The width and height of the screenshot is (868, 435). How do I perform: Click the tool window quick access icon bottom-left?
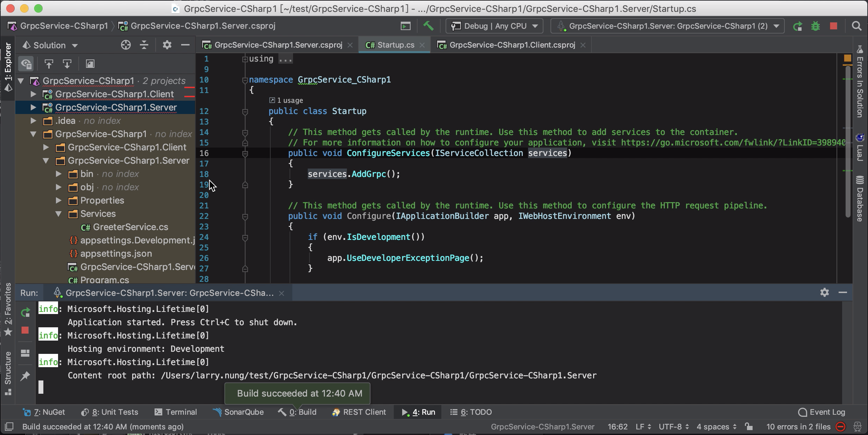[x=9, y=427]
